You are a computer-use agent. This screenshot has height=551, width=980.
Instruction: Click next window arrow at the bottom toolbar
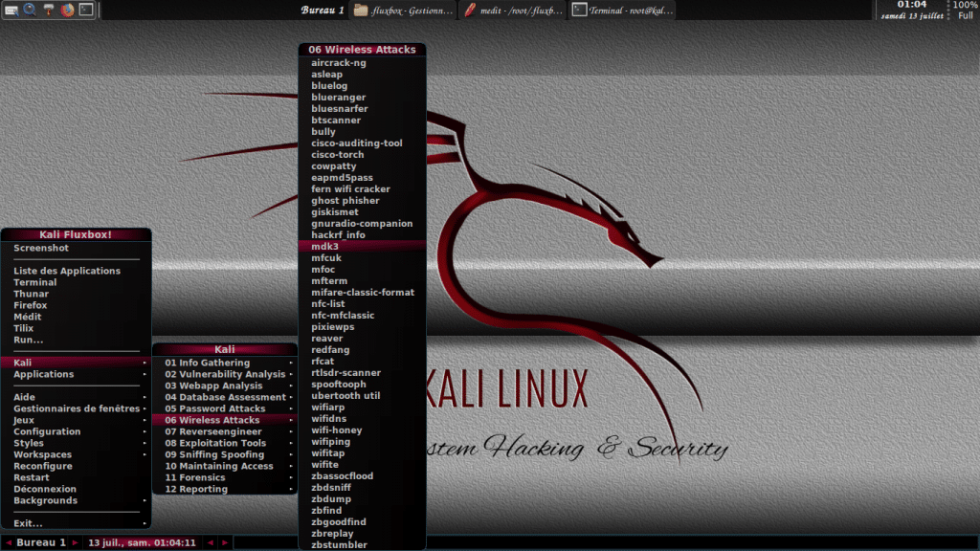pyautogui.click(x=225, y=543)
